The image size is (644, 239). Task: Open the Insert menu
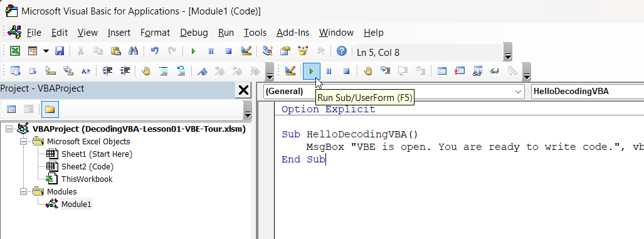[x=119, y=33]
